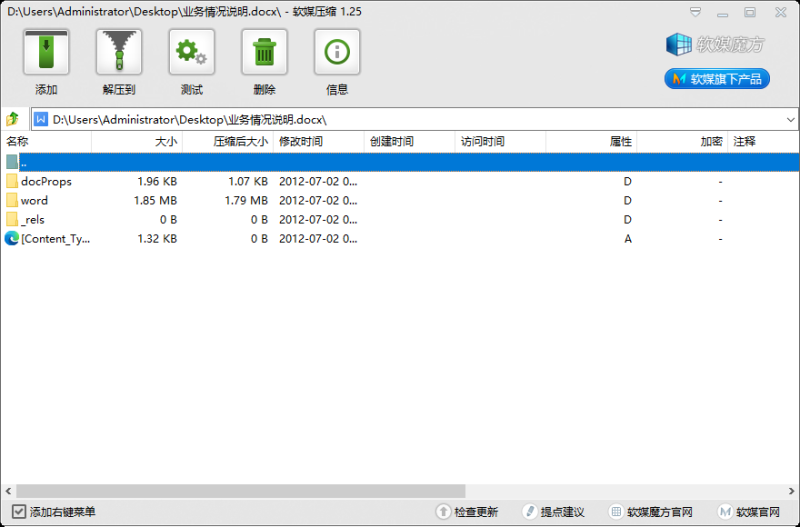Click the 1.79 MB compressed size value
The height and width of the screenshot is (527, 800).
coord(246,200)
